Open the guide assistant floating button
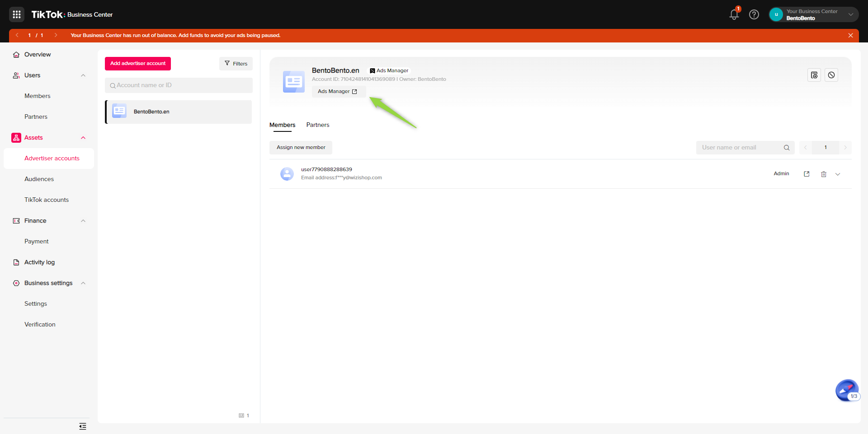Screen dimensions: 868x434 coord(847,391)
